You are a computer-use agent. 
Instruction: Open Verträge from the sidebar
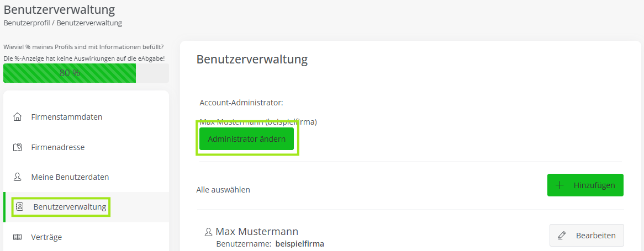tap(46, 237)
